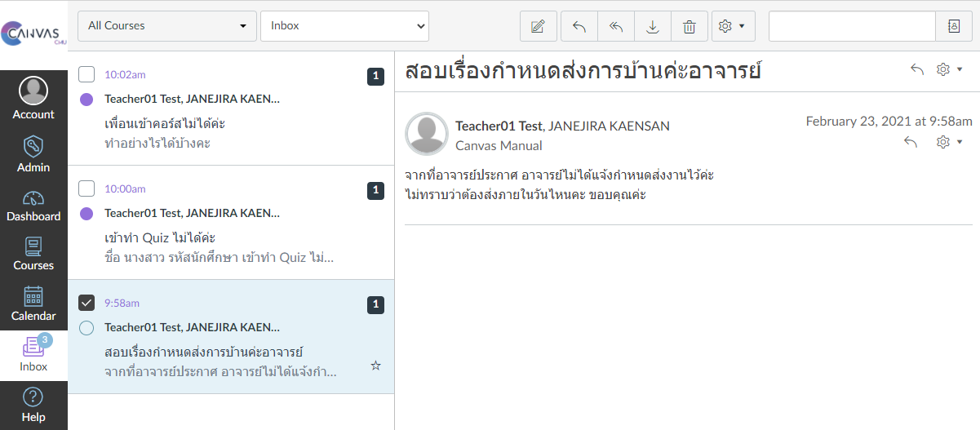
Task: Delete the selected conversation with the trash icon
Action: click(690, 26)
